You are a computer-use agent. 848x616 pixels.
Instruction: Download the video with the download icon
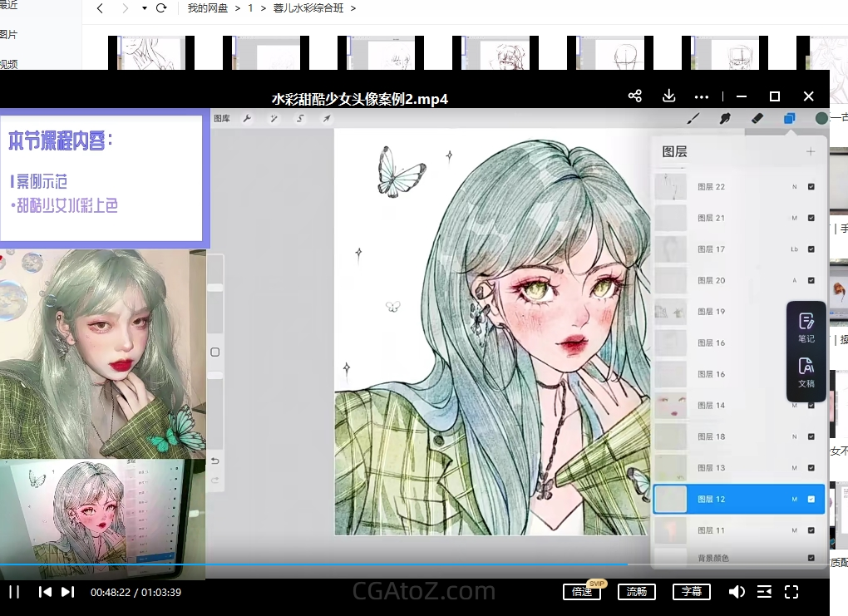[x=668, y=96]
